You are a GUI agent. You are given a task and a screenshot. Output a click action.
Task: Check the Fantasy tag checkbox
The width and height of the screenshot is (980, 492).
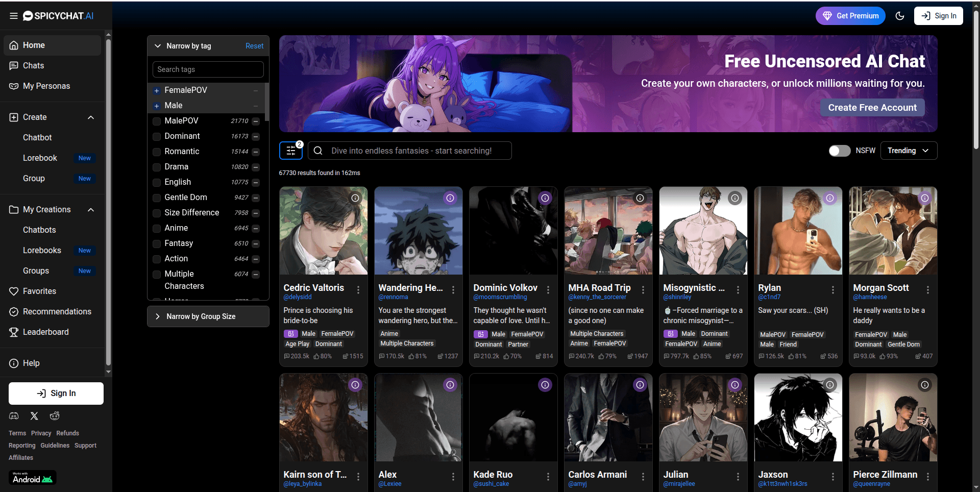157,243
